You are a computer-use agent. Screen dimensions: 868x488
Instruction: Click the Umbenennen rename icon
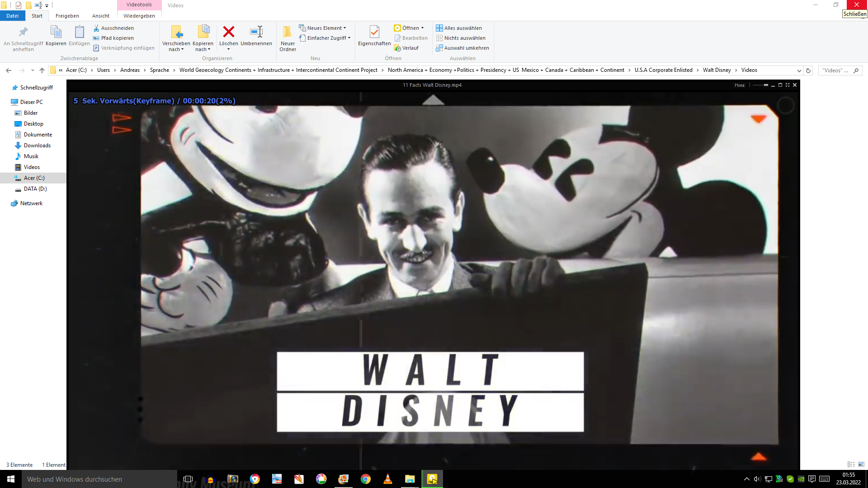[x=256, y=32]
